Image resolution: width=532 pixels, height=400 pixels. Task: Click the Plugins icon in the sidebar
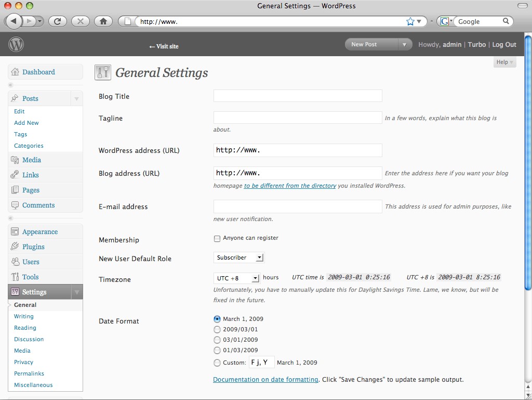click(x=15, y=247)
